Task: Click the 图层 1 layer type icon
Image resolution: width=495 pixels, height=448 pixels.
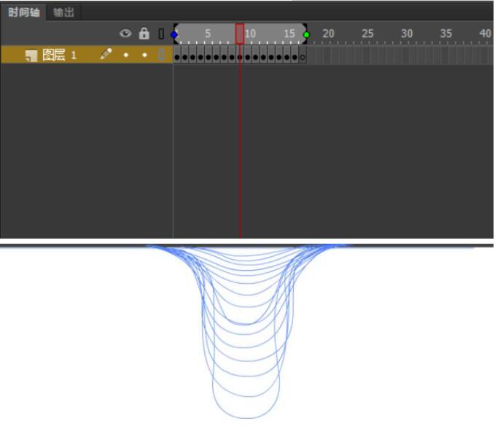Action: [x=31, y=55]
